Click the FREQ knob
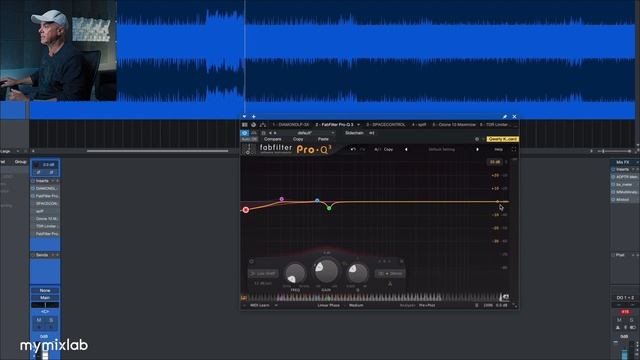This screenshot has height=360, width=640. [295, 273]
